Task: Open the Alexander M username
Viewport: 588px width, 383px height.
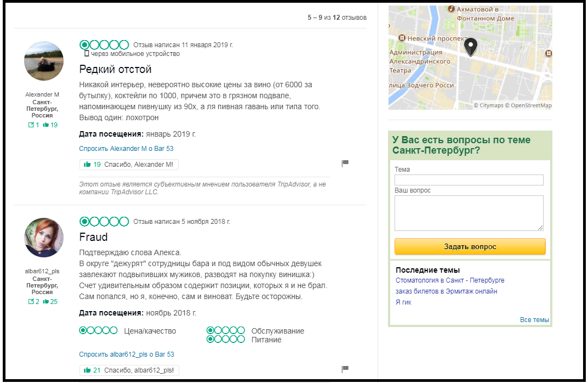Action: click(42, 94)
